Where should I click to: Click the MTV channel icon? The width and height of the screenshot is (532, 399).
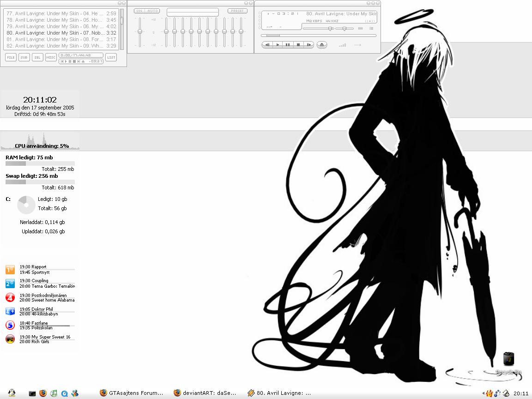[x=10, y=339]
